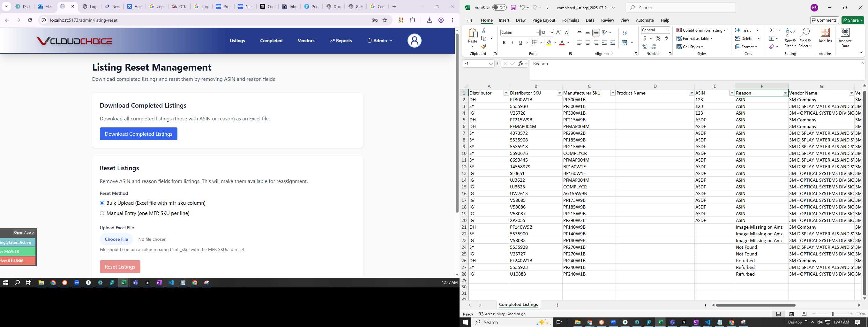Open the font name Calibri dropdown
Screen dimensions: 868x327
537,32
